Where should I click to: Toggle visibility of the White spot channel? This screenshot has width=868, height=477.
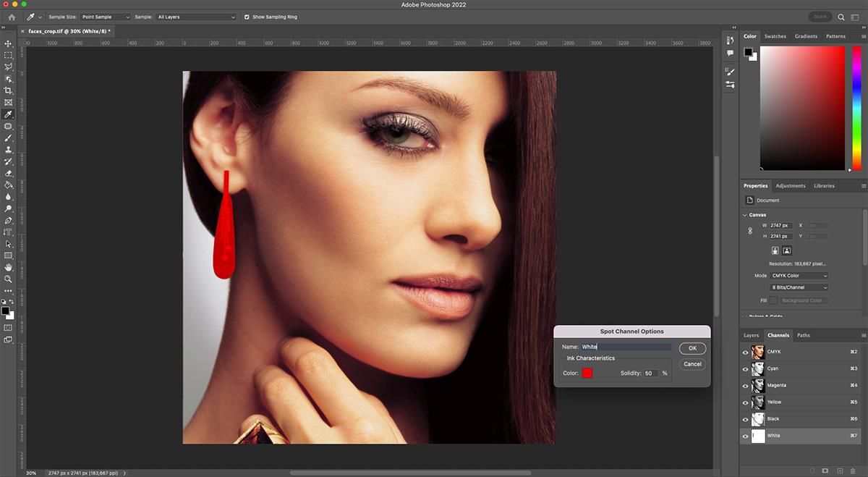tap(745, 436)
